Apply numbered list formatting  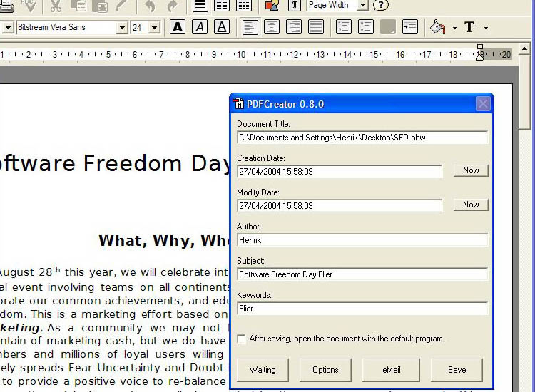[x=344, y=28]
